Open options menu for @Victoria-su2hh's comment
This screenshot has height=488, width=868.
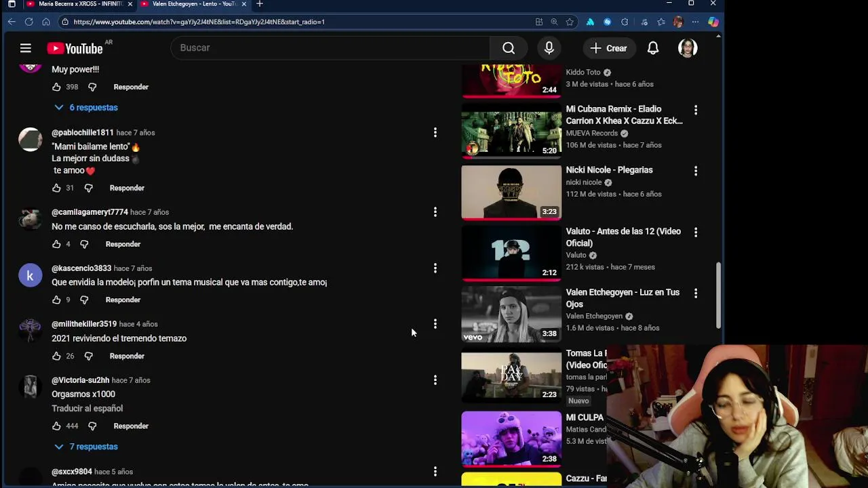[435, 380]
